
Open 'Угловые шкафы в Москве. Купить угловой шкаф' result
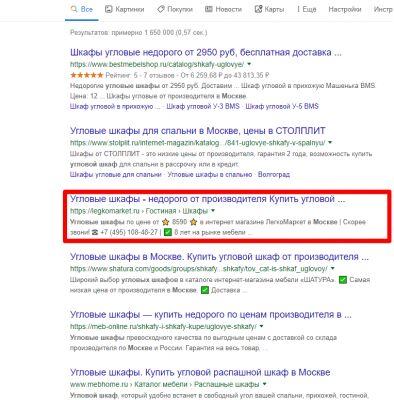coord(219,257)
